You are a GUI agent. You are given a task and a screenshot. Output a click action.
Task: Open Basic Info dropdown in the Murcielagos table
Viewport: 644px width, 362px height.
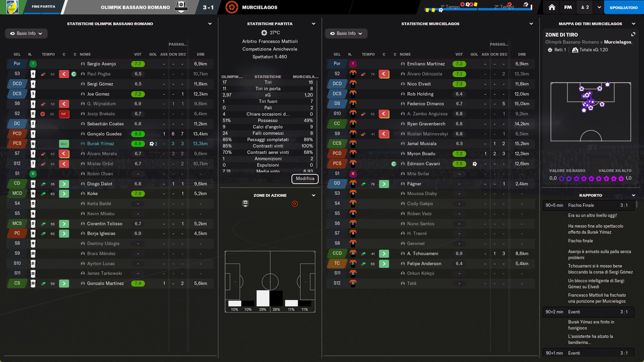[x=346, y=34]
